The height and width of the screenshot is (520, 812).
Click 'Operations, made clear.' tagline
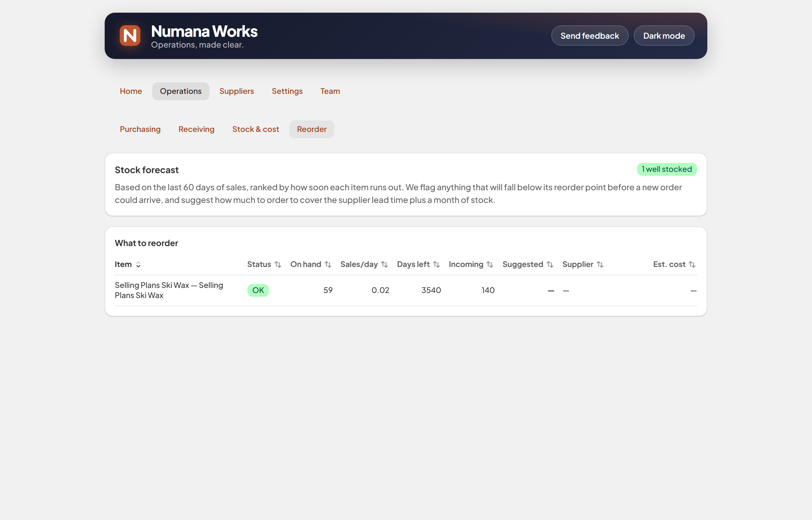point(197,45)
